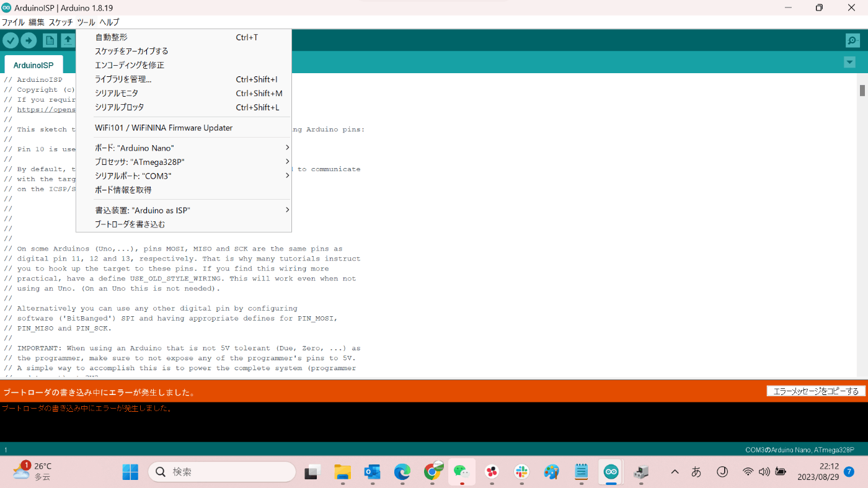Open ライブラリを管理... from the menu
868x488 pixels.
(184, 79)
